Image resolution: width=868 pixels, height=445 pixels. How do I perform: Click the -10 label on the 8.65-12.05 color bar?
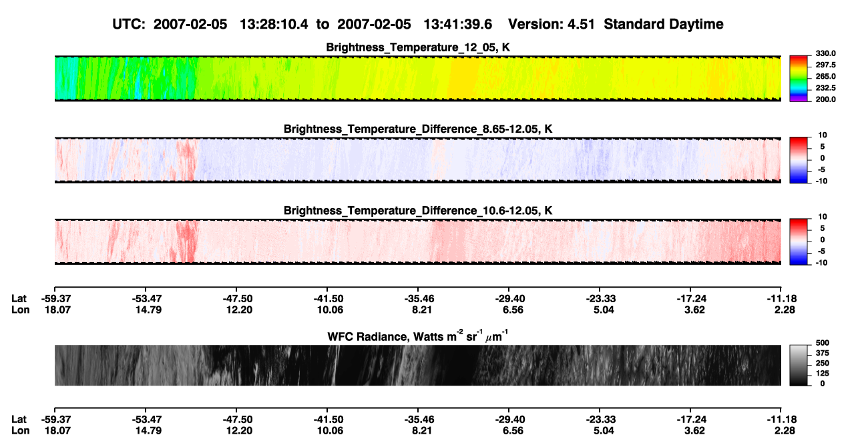(x=822, y=181)
